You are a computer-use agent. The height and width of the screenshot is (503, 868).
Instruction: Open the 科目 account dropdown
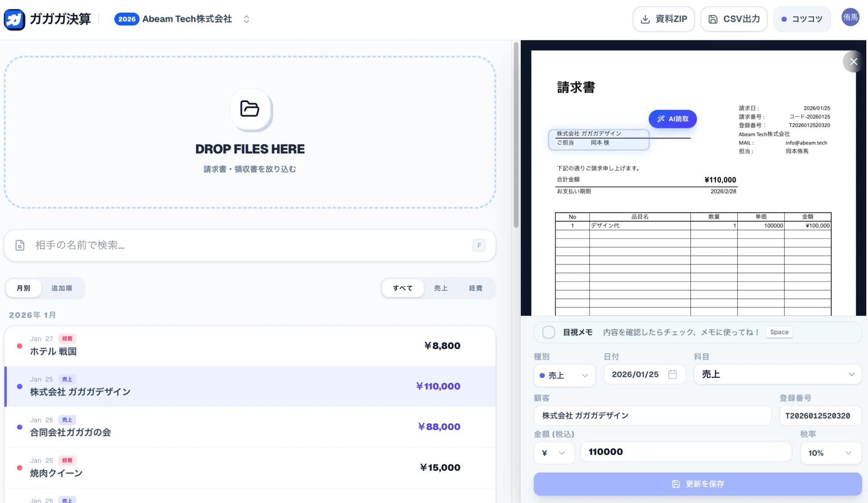click(x=778, y=375)
